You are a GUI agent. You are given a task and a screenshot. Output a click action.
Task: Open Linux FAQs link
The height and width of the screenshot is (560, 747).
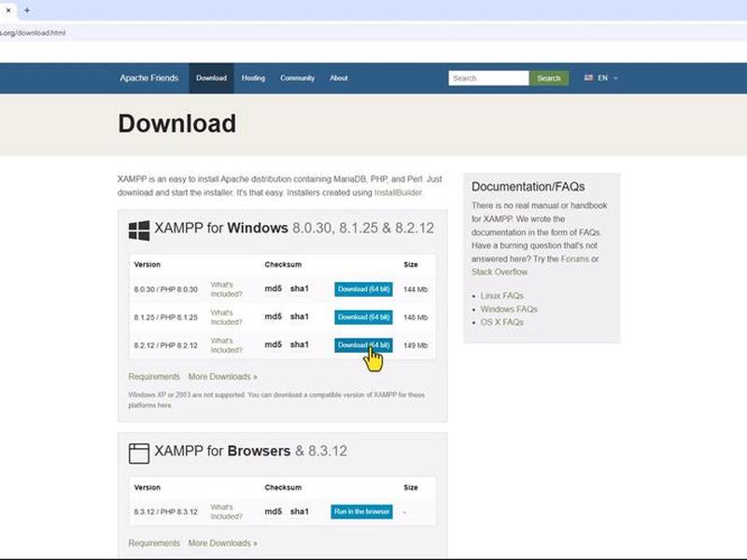(501, 296)
